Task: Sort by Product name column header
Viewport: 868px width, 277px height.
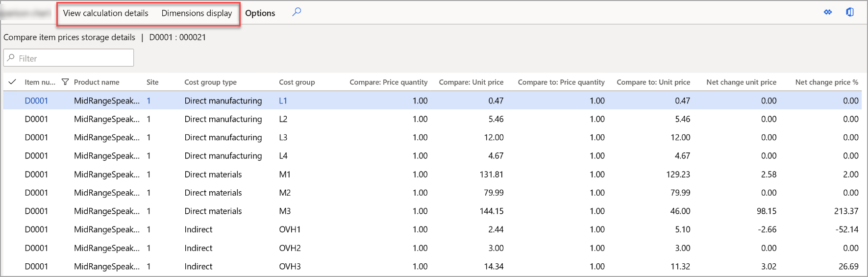Action: pos(97,82)
